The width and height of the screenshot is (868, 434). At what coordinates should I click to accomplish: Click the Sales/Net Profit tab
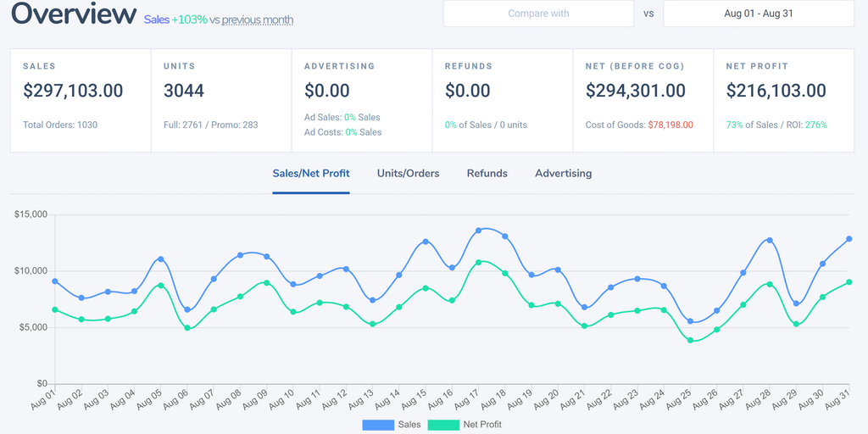pos(310,174)
